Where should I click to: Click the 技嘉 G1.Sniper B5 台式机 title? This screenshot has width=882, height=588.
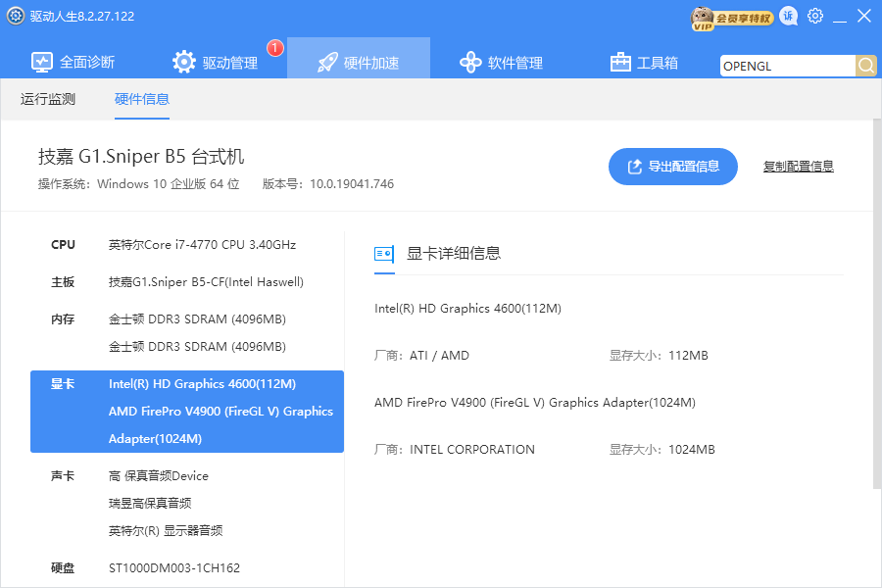tap(141, 157)
